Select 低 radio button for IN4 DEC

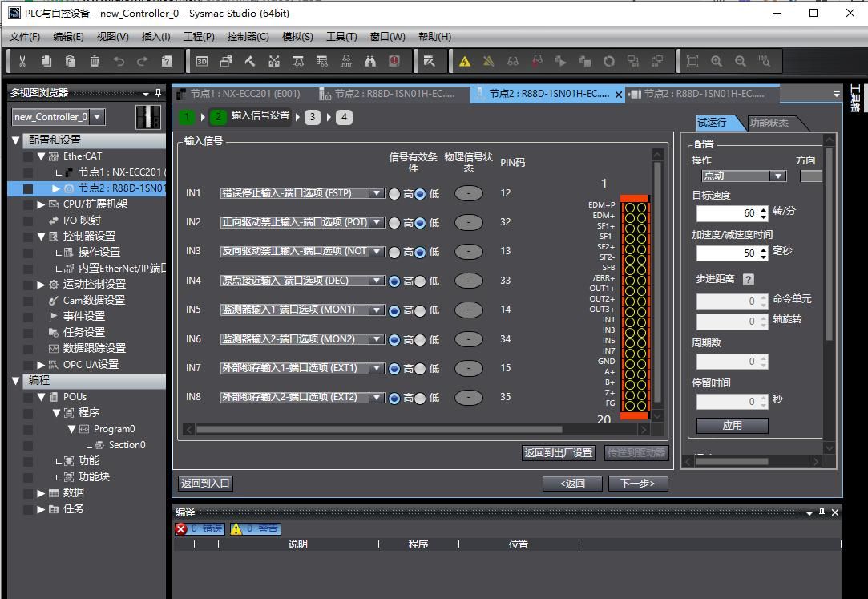(420, 281)
